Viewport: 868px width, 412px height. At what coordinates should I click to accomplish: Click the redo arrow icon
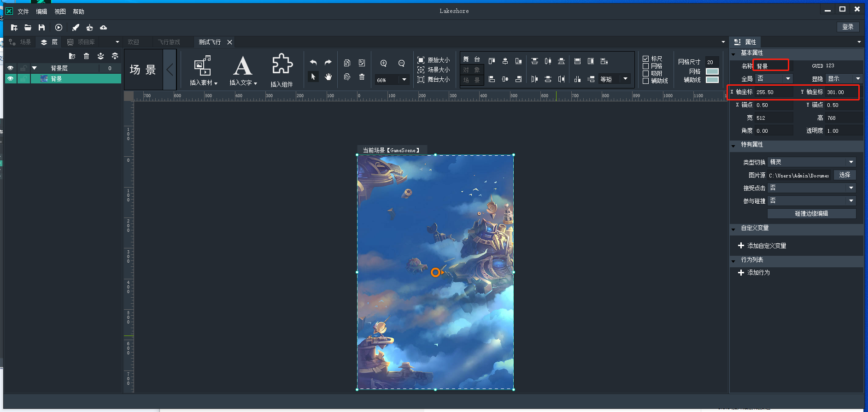pyautogui.click(x=328, y=62)
